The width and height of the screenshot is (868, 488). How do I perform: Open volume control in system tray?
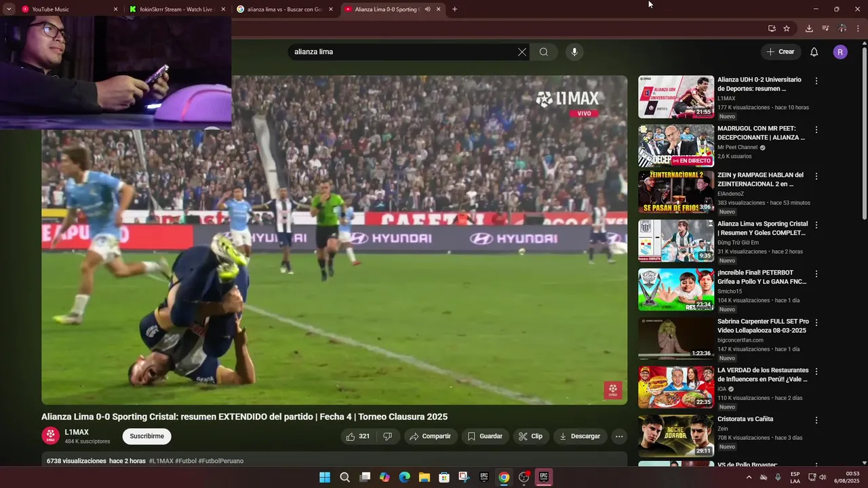[823, 477]
